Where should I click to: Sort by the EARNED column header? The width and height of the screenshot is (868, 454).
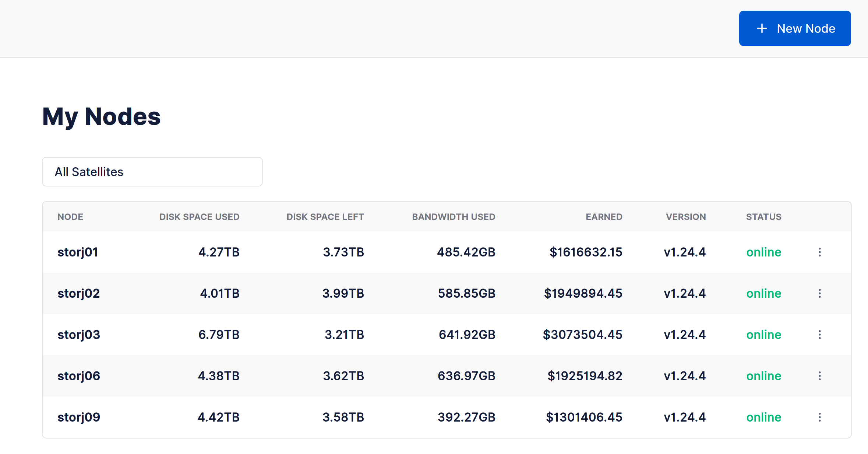tap(604, 217)
